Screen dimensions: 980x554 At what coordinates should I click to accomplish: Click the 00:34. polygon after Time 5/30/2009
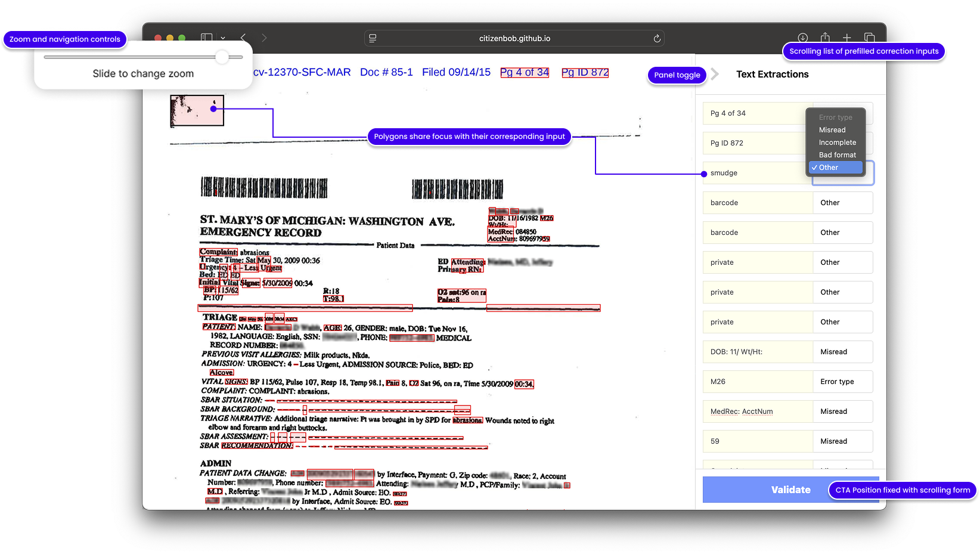tap(524, 384)
